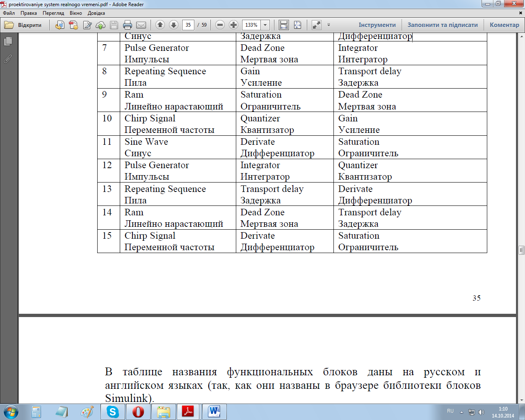This screenshot has width=525, height=420.
Task: Click the Windows Start button
Action: click(11, 412)
